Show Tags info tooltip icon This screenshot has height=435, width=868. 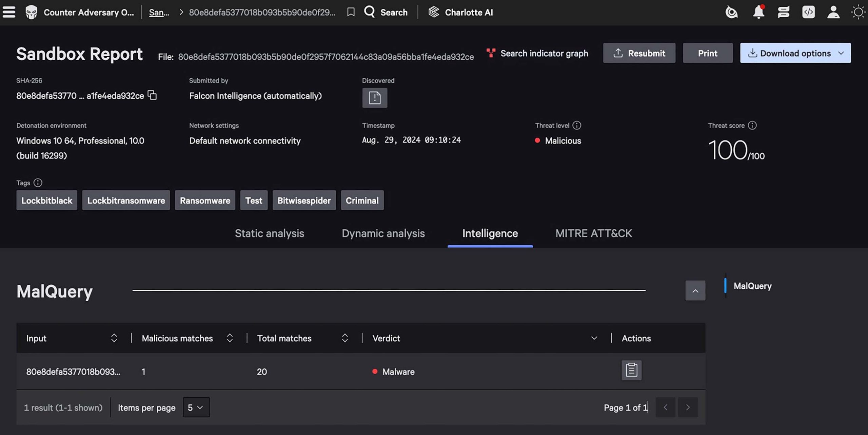click(x=38, y=183)
